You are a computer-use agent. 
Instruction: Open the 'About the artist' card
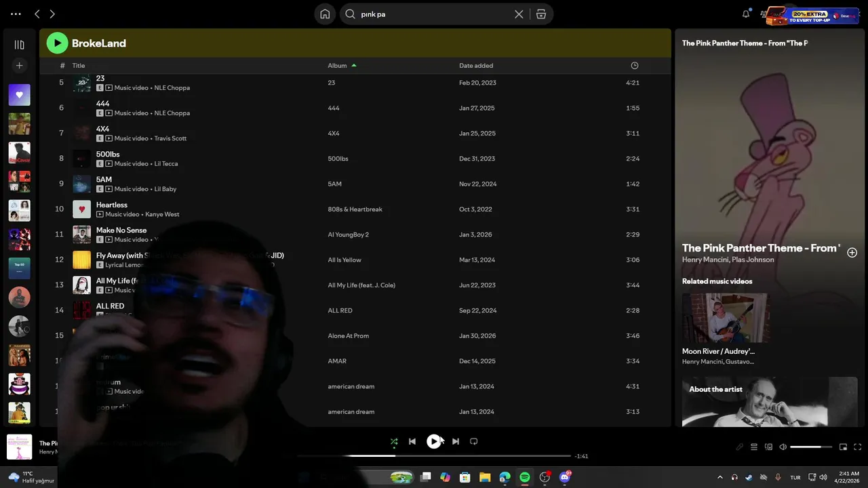[770, 402]
